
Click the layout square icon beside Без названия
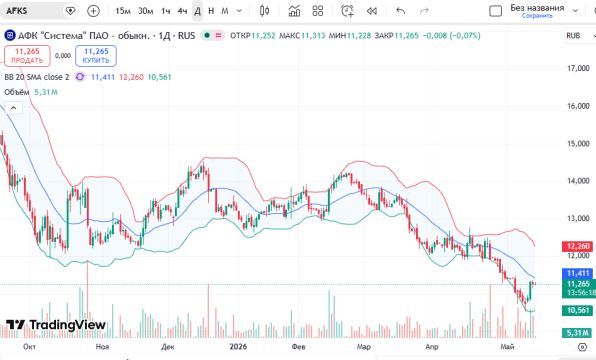click(x=495, y=11)
